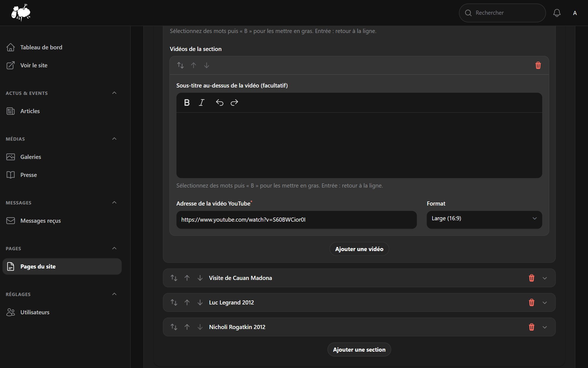Viewport: 588px width, 368px height.
Task: Move Nicholi Rogatkin 2012 section up
Action: 187,327
